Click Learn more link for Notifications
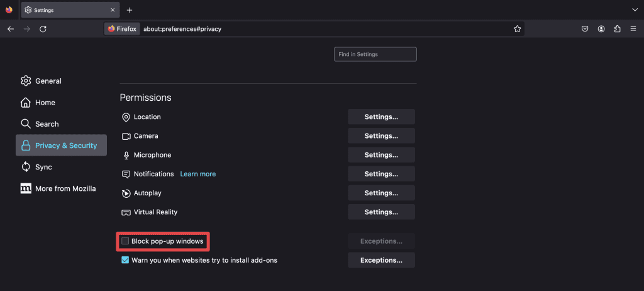 (x=197, y=174)
